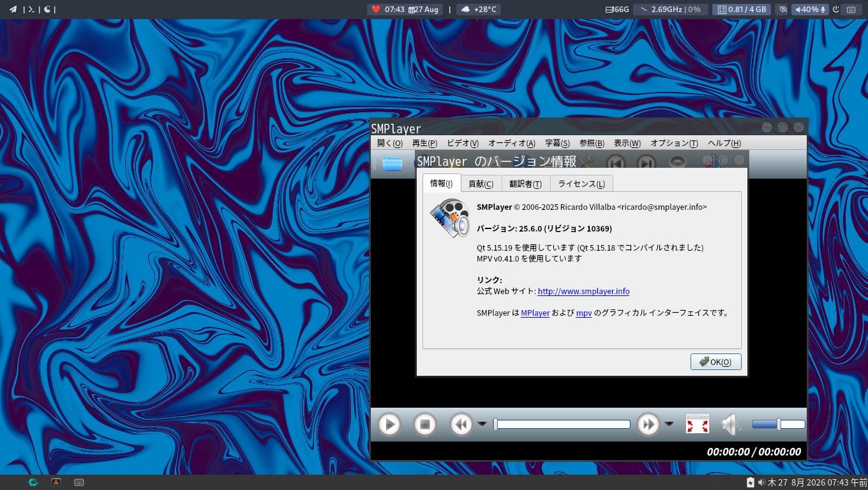The image size is (868, 490).
Task: Switch to the 貢献(C) tab
Action: point(481,184)
